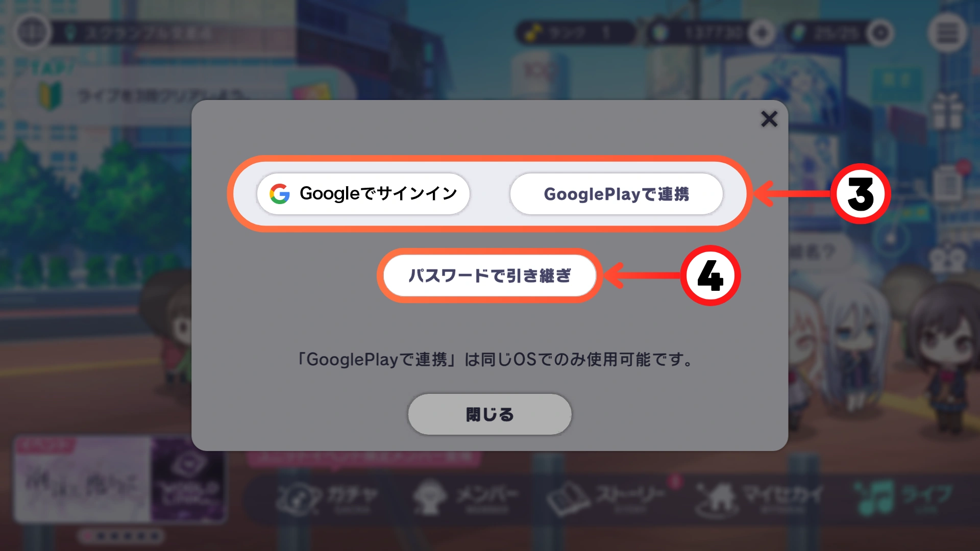Select the event banner thumbnail
This screenshot has width=980, height=551.
pos(120,479)
